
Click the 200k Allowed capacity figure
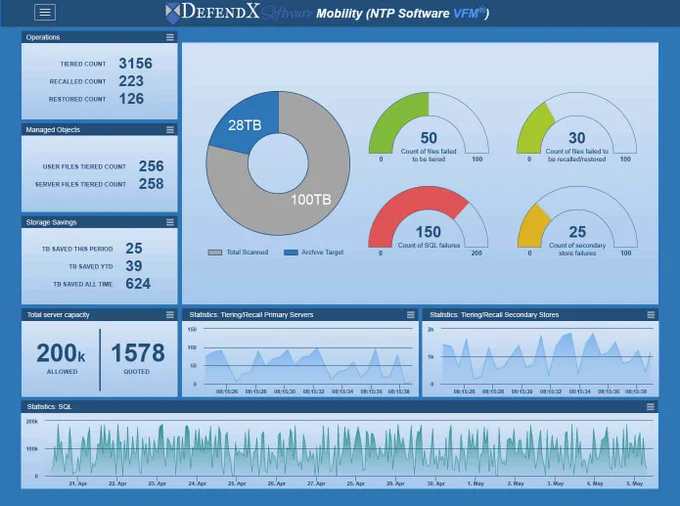pos(61,353)
